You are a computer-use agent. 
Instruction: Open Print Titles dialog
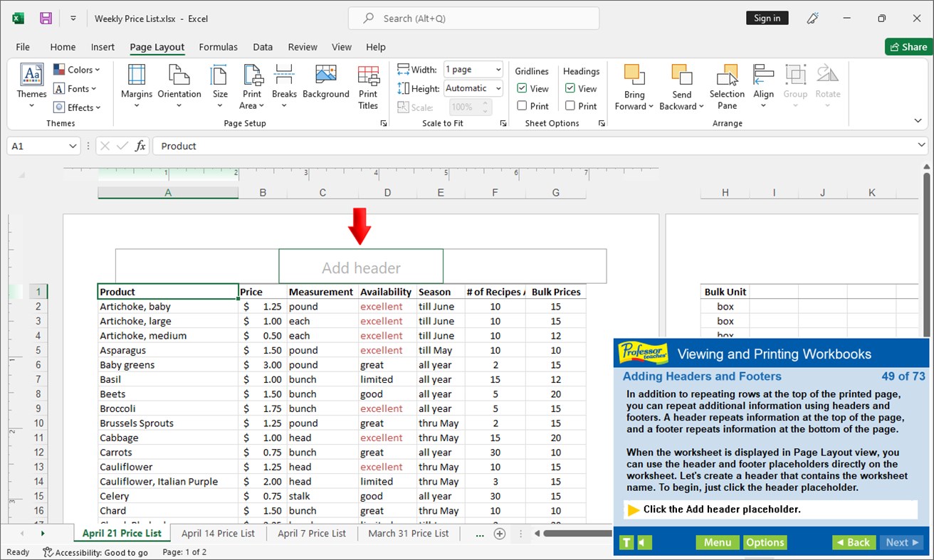[x=368, y=85]
